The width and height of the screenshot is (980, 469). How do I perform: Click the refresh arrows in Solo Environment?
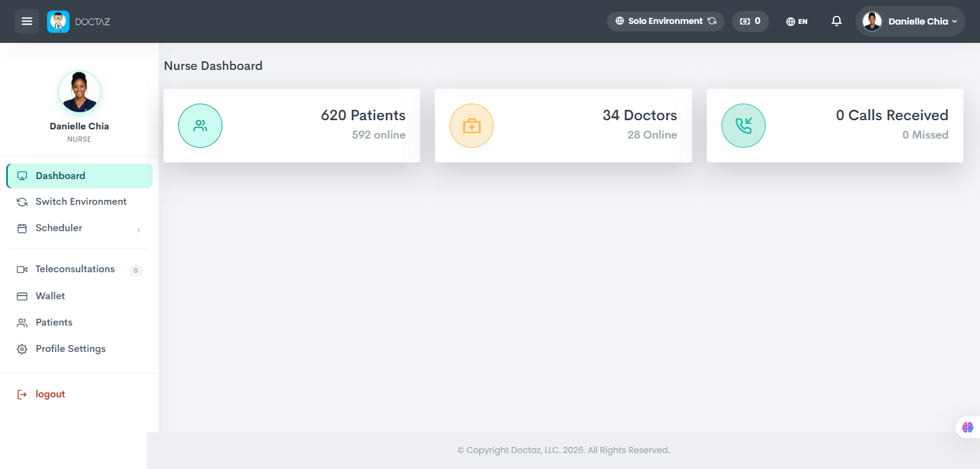point(712,21)
